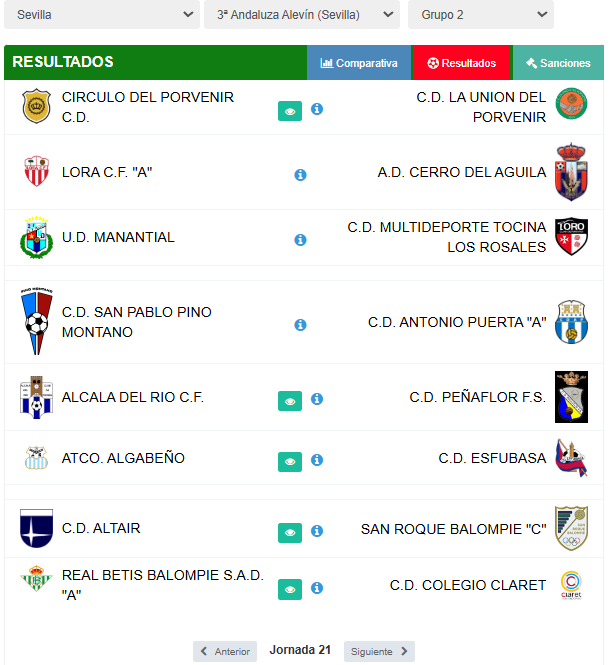Open info icon for Atco. Algabeño match

coord(317,460)
